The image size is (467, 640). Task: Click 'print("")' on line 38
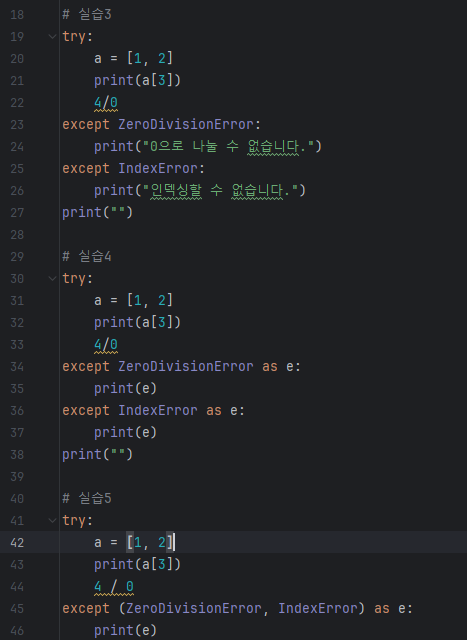pyautogui.click(x=97, y=455)
